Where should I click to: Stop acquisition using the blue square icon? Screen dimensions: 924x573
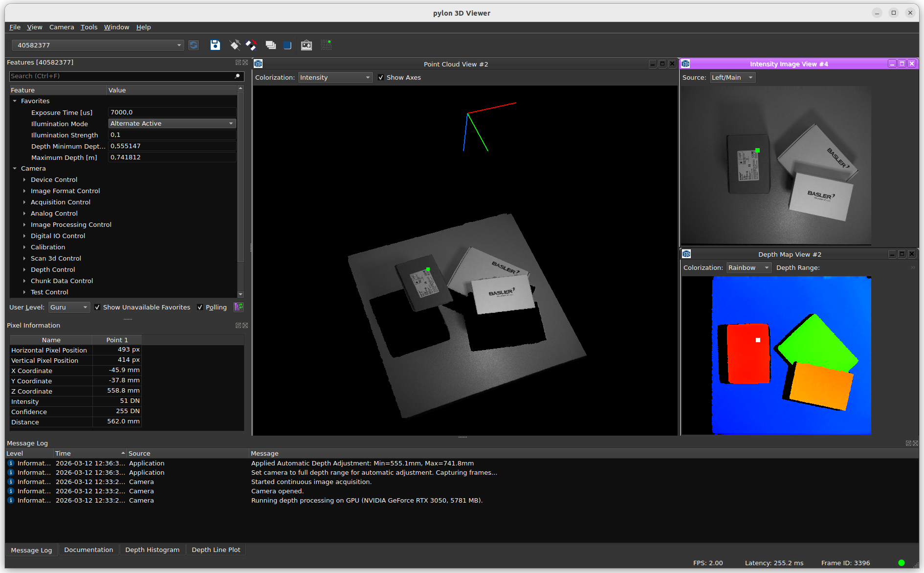tap(287, 45)
